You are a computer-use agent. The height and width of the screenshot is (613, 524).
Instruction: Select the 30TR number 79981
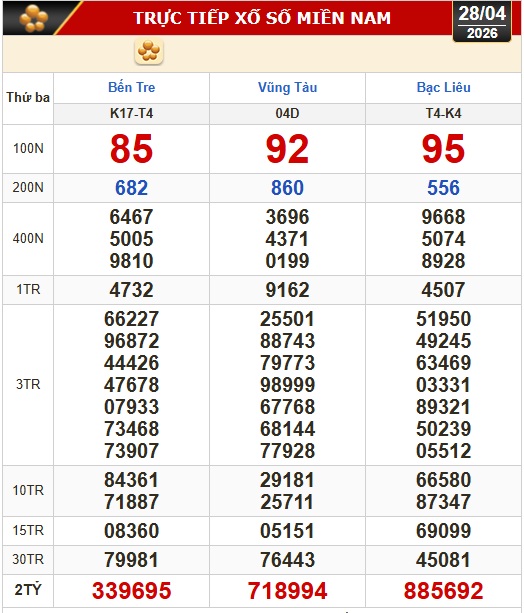[131, 560]
